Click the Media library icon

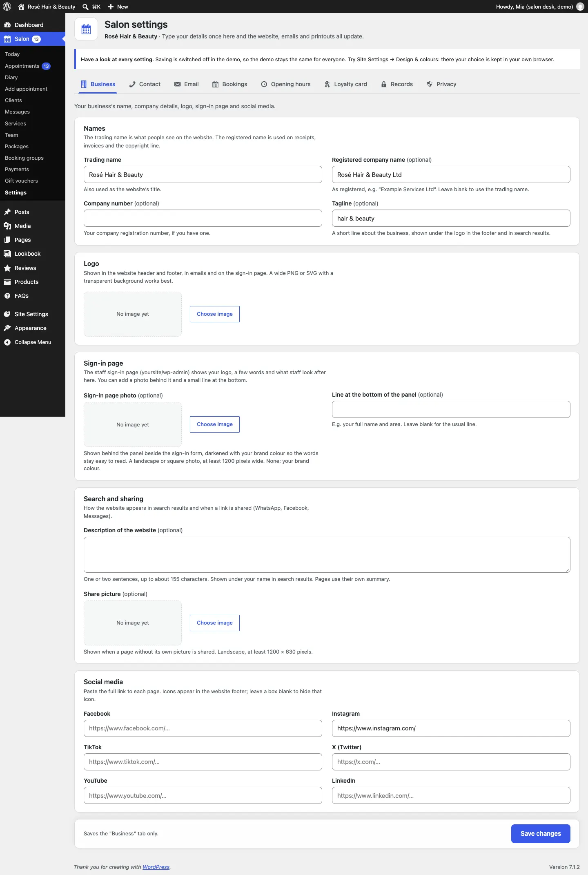7,226
